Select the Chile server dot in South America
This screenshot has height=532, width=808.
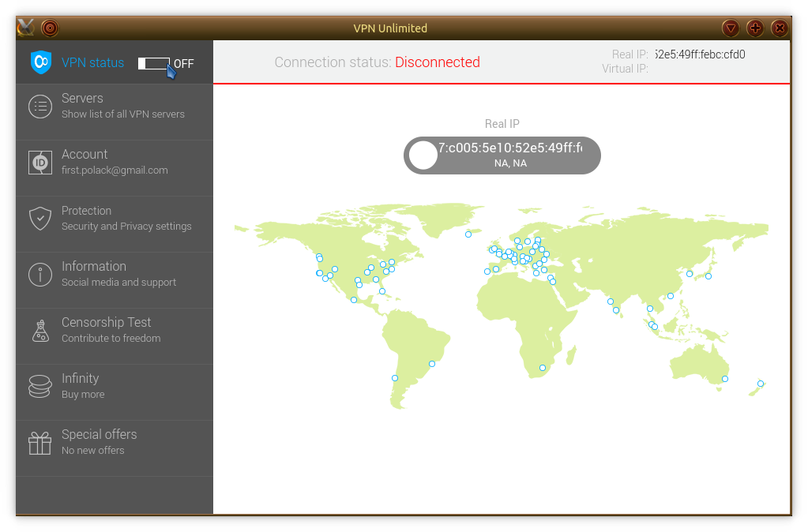395,378
